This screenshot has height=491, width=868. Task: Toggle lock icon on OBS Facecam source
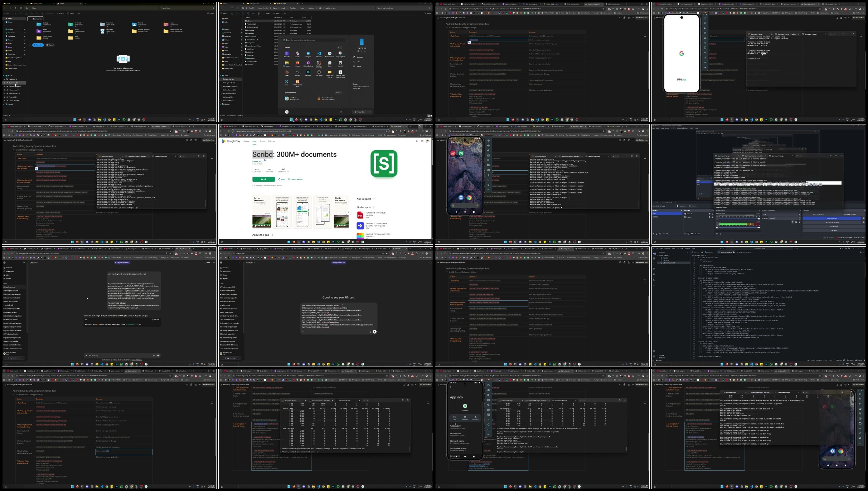[712, 214]
